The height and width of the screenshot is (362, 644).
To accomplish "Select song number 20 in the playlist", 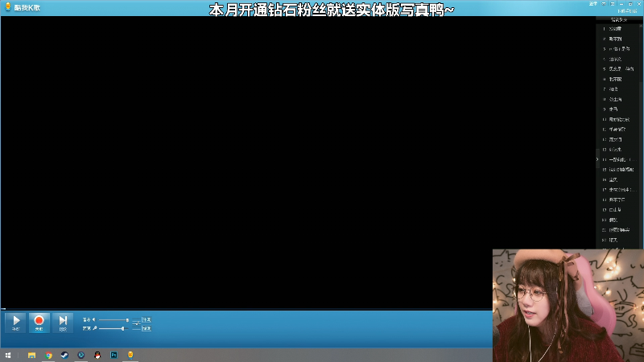I will click(618, 220).
